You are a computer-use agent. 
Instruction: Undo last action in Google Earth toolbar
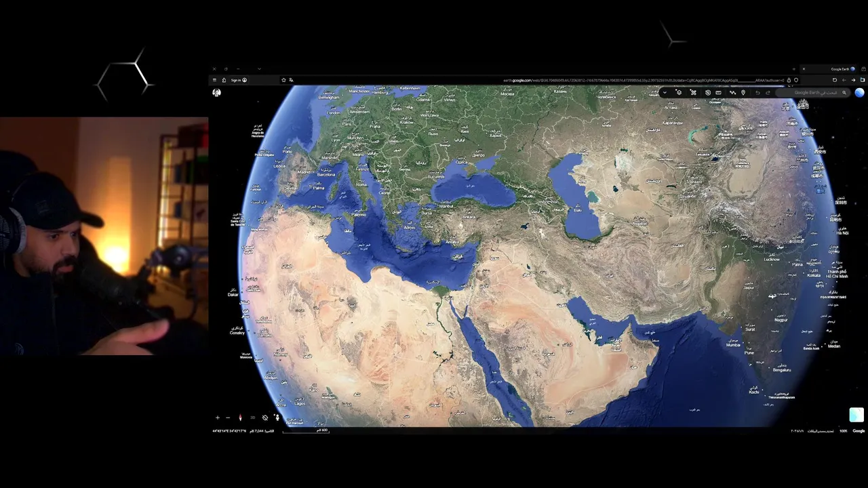(x=757, y=93)
